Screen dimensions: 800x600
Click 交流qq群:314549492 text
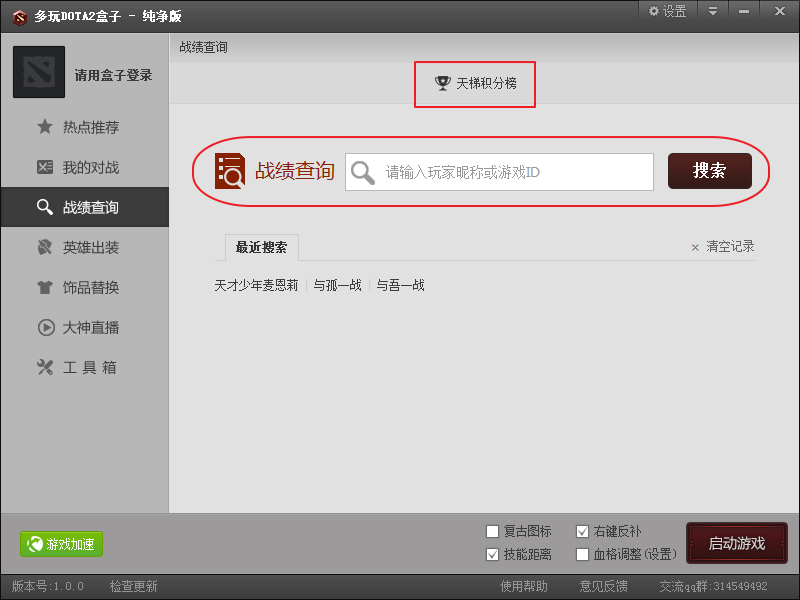tap(713, 587)
